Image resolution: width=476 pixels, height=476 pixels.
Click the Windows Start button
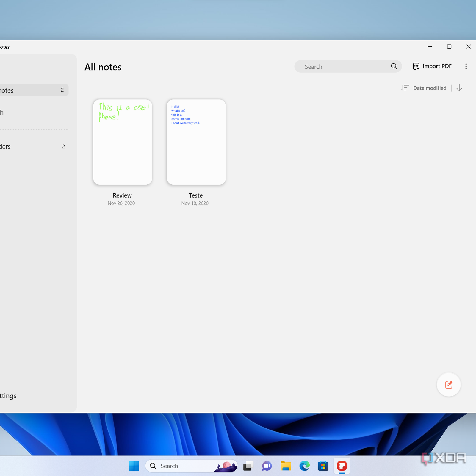(134, 466)
